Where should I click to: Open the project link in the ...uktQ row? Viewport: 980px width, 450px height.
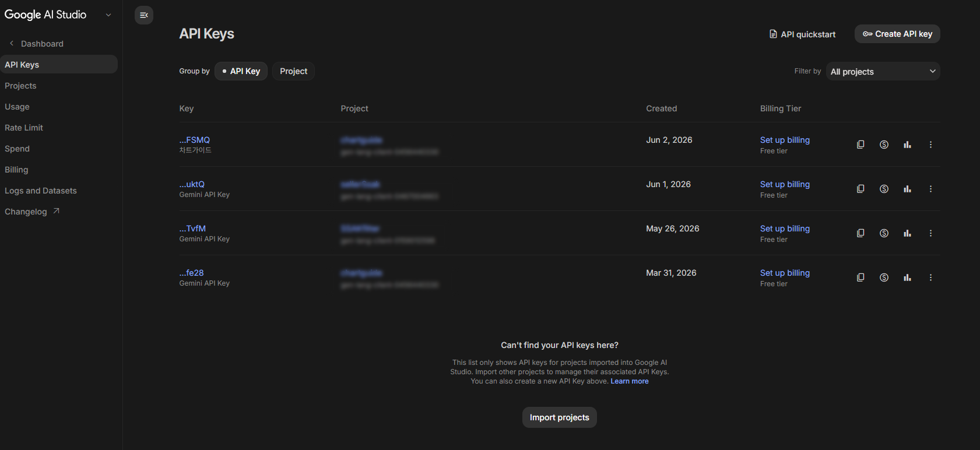[360, 184]
